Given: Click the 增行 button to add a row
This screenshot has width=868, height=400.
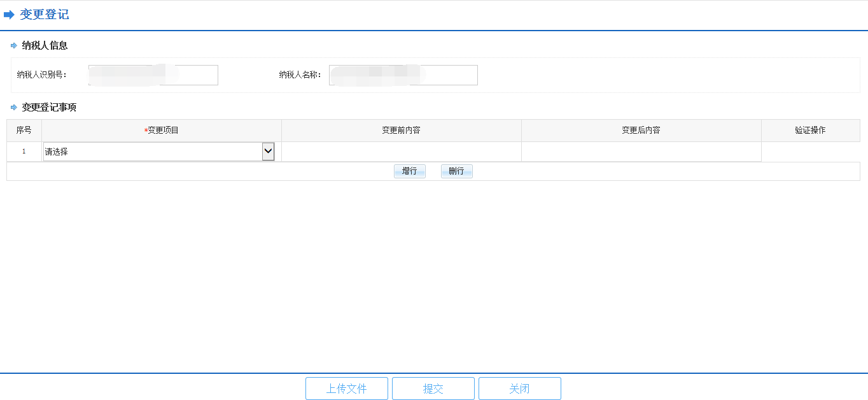Looking at the screenshot, I should pos(409,171).
